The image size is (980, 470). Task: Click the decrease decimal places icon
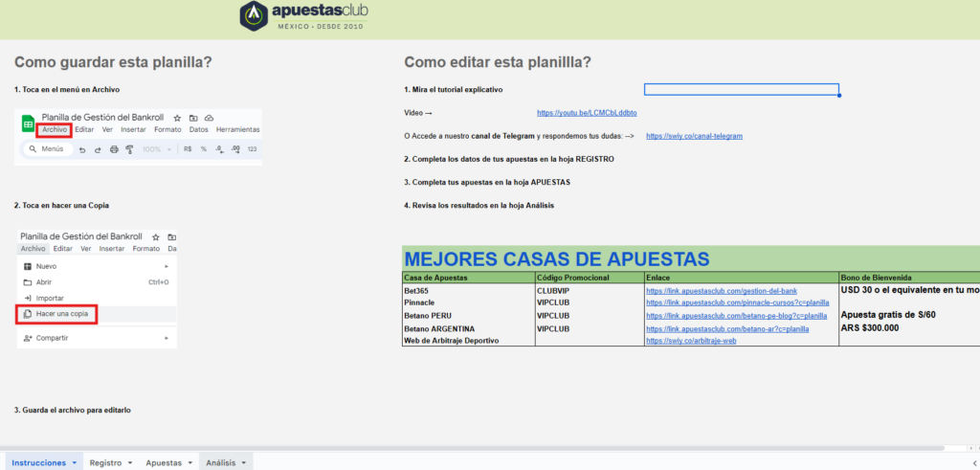(219, 149)
